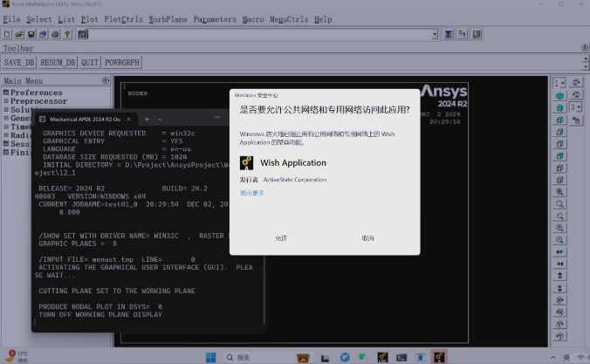Screen dimensions: 590x364
Task: Click the SAVE_DB toolbar button
Action: point(19,63)
